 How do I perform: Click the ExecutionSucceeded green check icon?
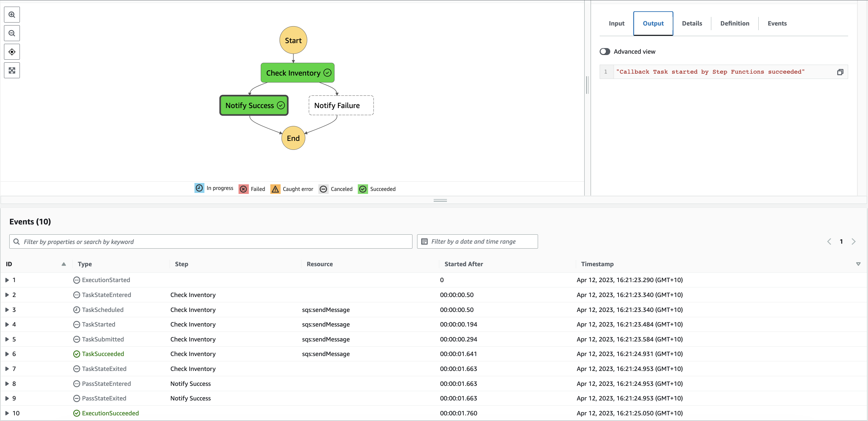77,413
